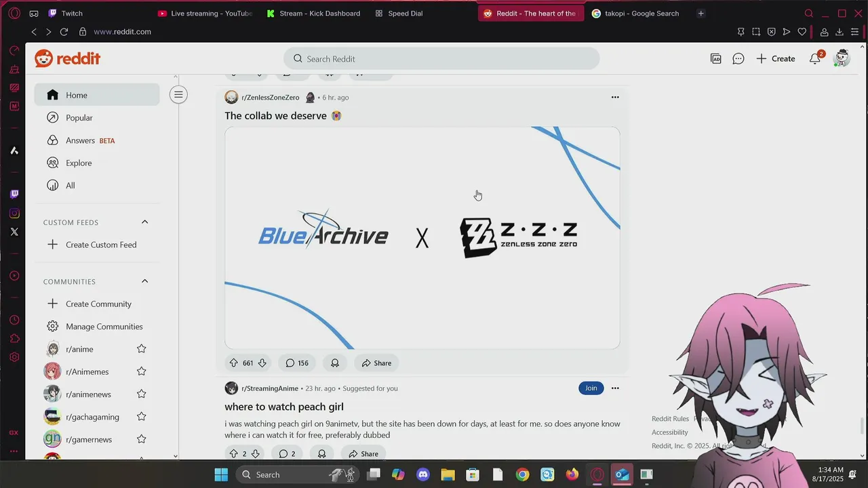Open the 156 comments on collab post

[297, 363]
